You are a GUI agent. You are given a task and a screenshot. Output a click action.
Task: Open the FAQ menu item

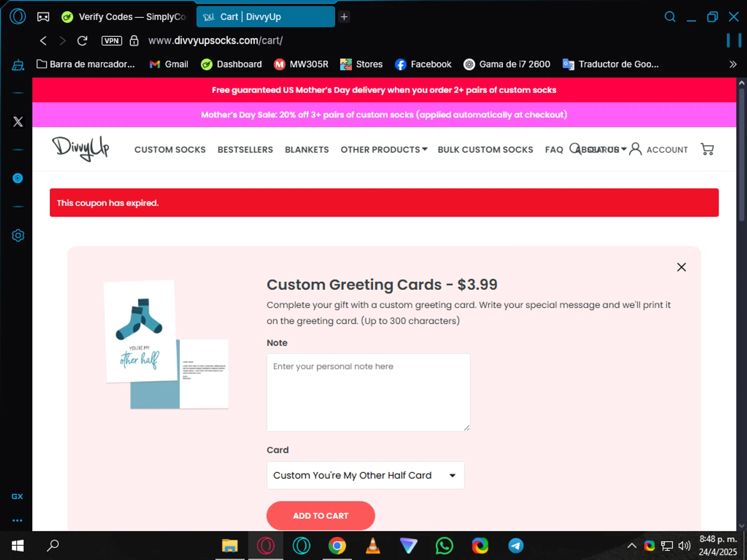point(554,150)
